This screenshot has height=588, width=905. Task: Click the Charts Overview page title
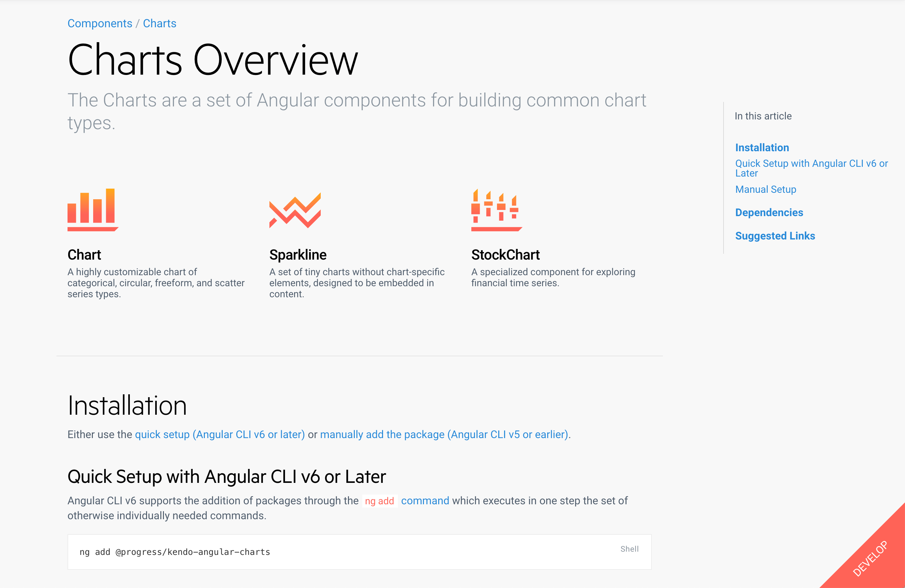pyautogui.click(x=213, y=60)
